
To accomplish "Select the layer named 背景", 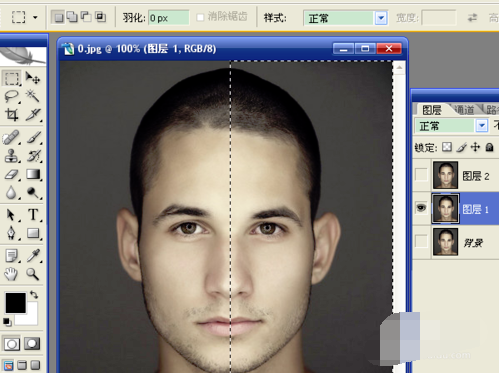I will click(x=473, y=243).
